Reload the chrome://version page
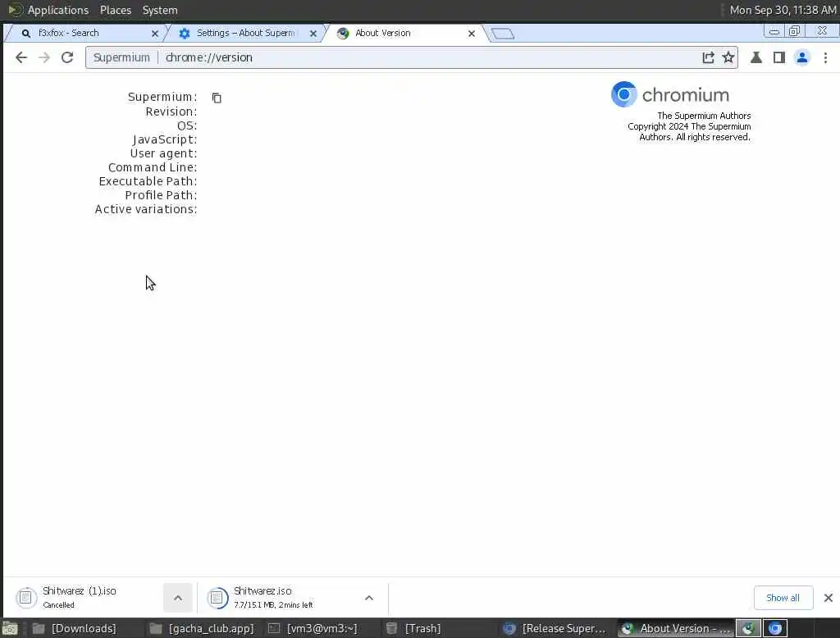This screenshot has width=840, height=638. coord(67,57)
